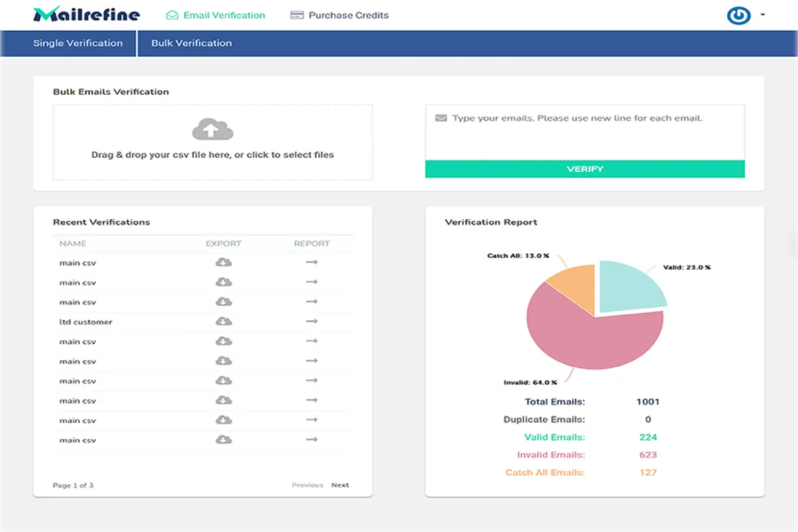Expand the account dropdown arrow
Image resolution: width=798 pixels, height=532 pixels.
tap(763, 15)
